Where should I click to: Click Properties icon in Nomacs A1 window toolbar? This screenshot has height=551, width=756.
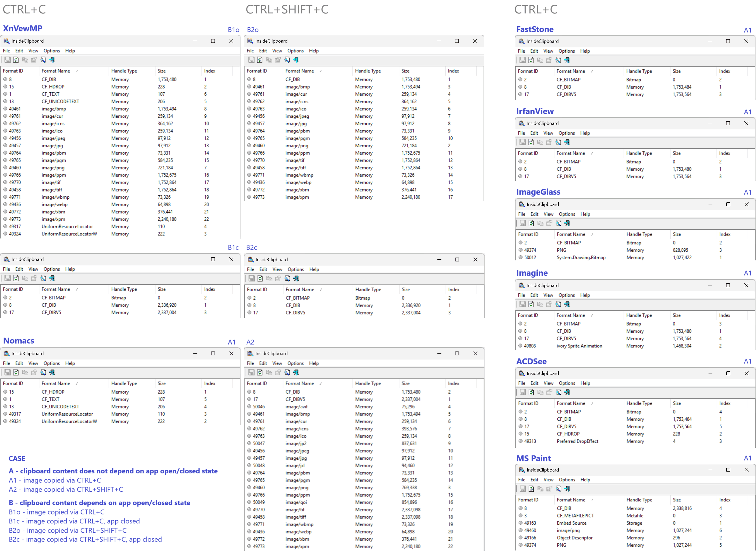34,373
